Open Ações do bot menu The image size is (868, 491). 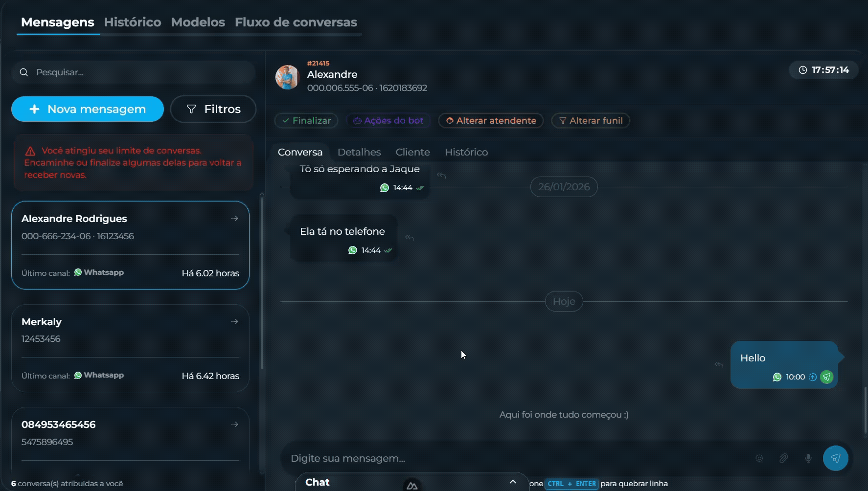pyautogui.click(x=388, y=121)
